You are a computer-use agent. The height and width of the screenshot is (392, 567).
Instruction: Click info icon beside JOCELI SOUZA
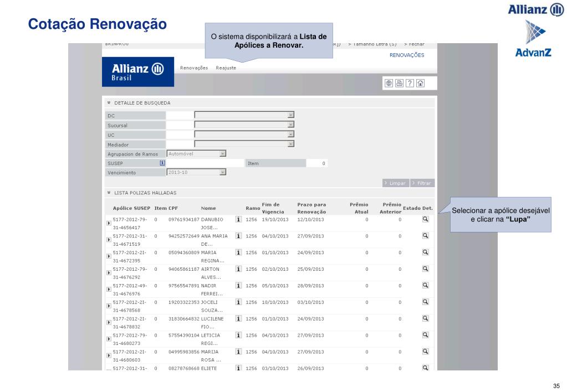238,302
